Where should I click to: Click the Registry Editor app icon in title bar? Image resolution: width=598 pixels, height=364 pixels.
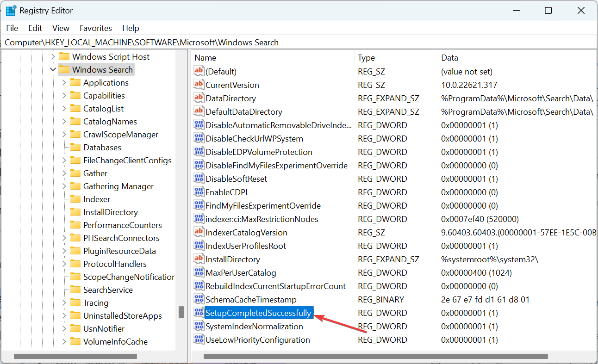[x=11, y=11]
